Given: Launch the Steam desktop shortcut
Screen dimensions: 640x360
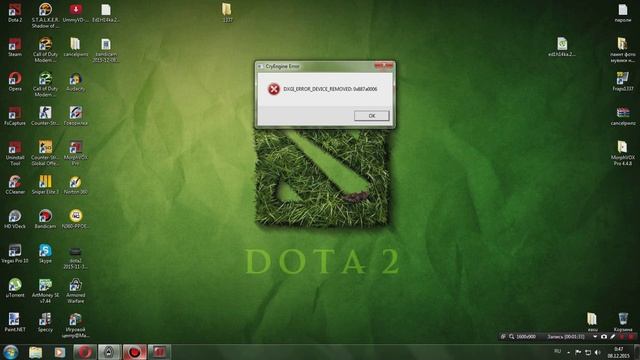Looking at the screenshot, I should pos(15,47).
